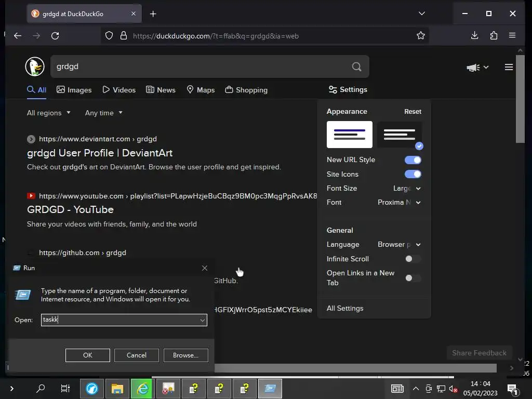This screenshot has width=532, height=399.
Task: Switch to the Shopping tab
Action: [x=246, y=90]
